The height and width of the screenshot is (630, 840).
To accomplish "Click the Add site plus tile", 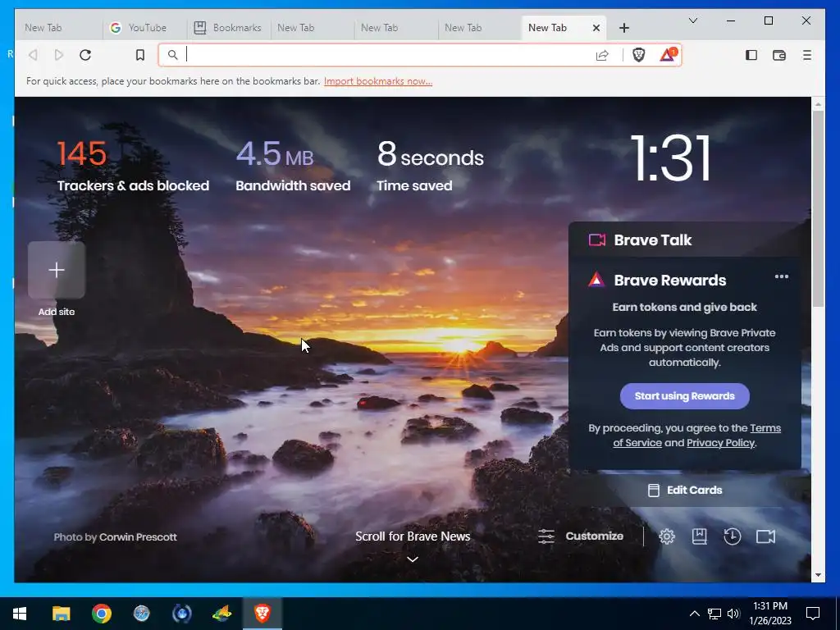I will point(57,269).
